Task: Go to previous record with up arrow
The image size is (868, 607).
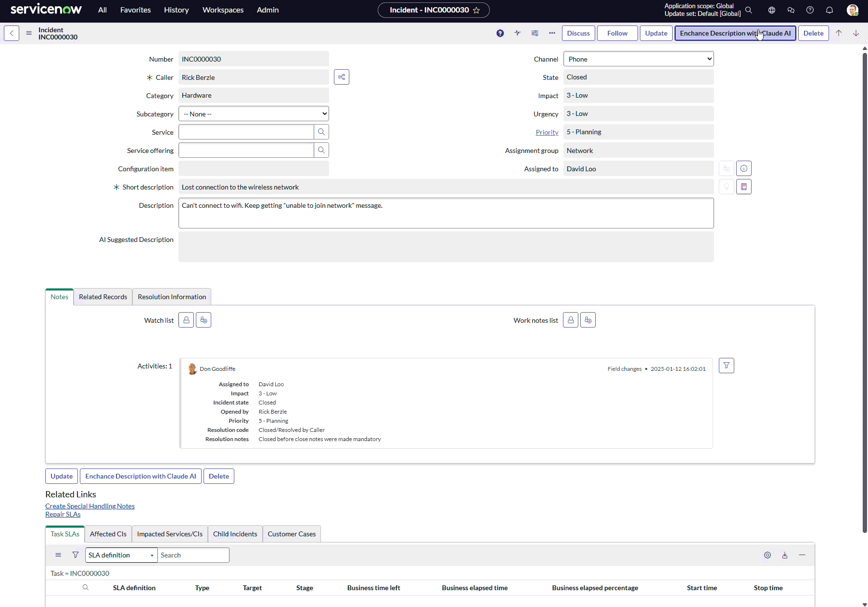Action: coord(839,33)
